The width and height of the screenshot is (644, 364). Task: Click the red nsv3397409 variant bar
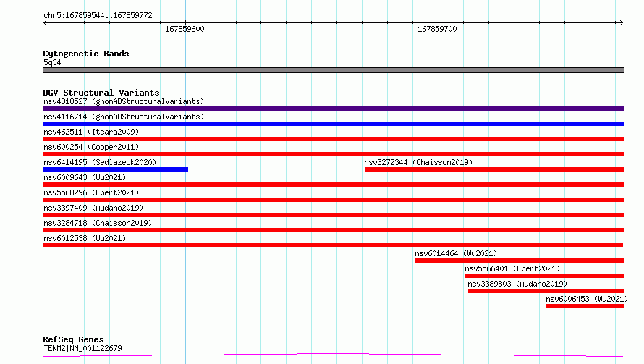[x=333, y=215]
